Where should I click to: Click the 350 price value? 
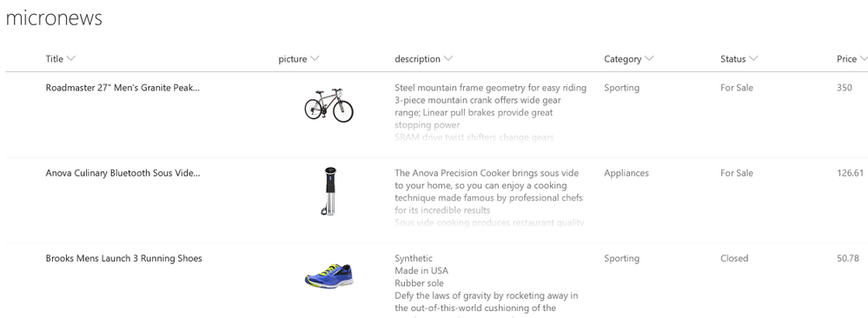[845, 88]
